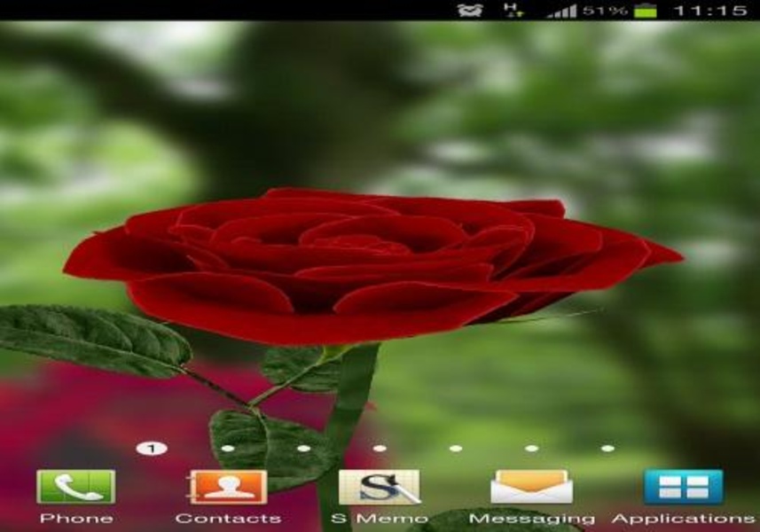Select the "Phone" label text

(x=76, y=519)
